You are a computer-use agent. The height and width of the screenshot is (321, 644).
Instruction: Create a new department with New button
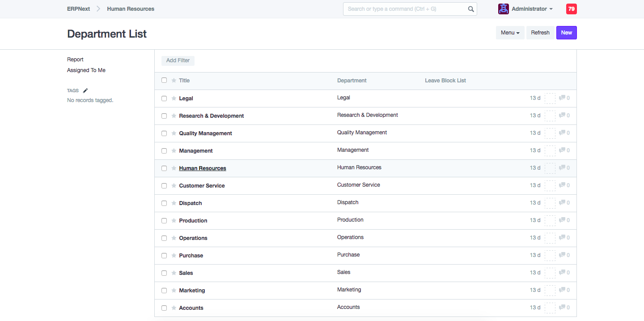(x=566, y=33)
